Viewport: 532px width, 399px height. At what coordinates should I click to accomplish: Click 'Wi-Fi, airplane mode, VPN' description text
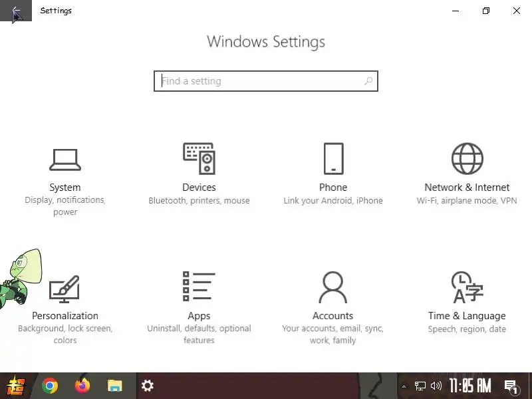point(467,201)
